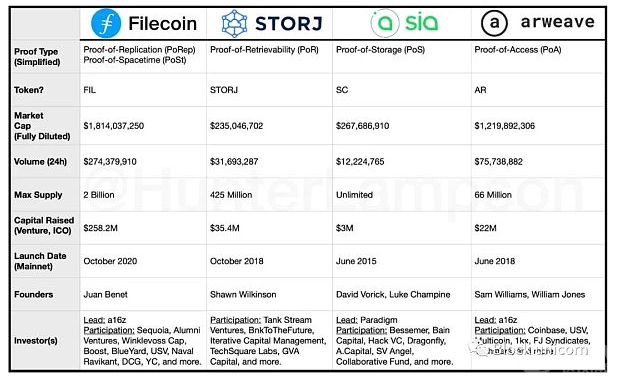Click the blue Filecoin logo icon

pyautogui.click(x=106, y=23)
